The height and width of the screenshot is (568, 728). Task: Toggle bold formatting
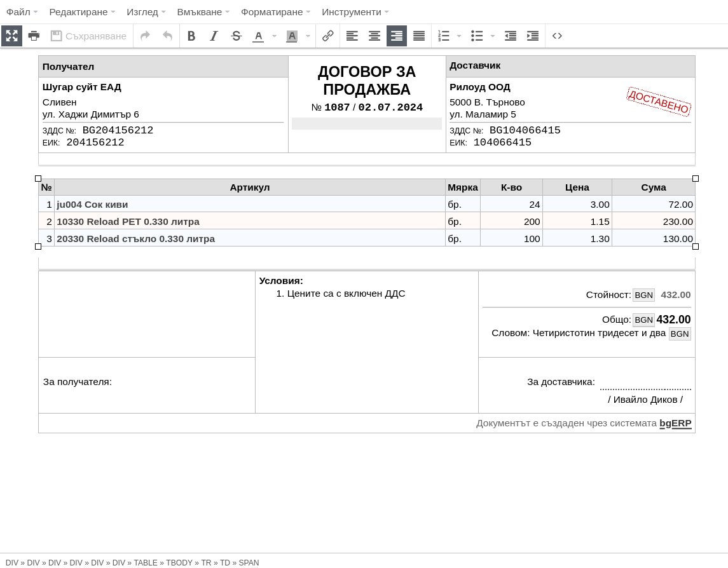[x=191, y=36]
